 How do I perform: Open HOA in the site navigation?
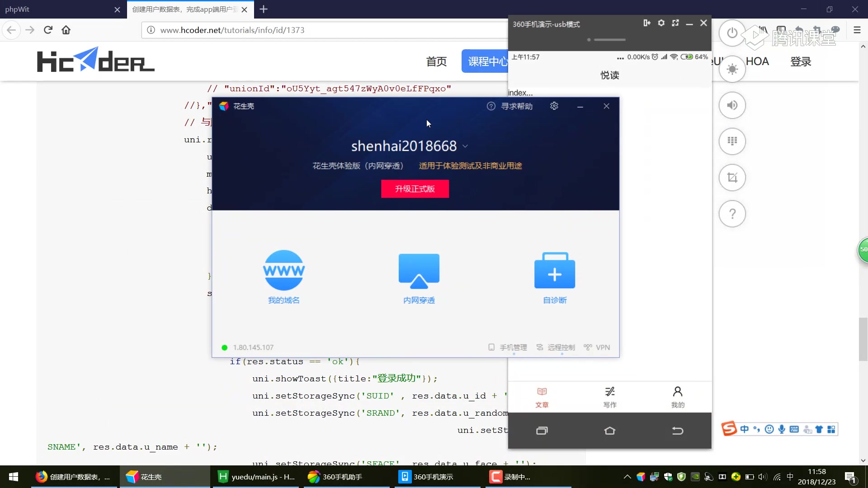click(757, 61)
